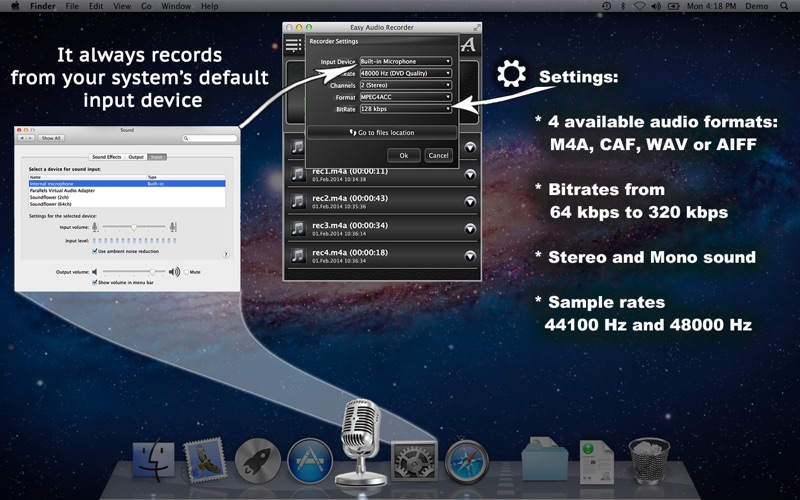
Task: Switch to the Sound Effects tab
Action: [107, 157]
